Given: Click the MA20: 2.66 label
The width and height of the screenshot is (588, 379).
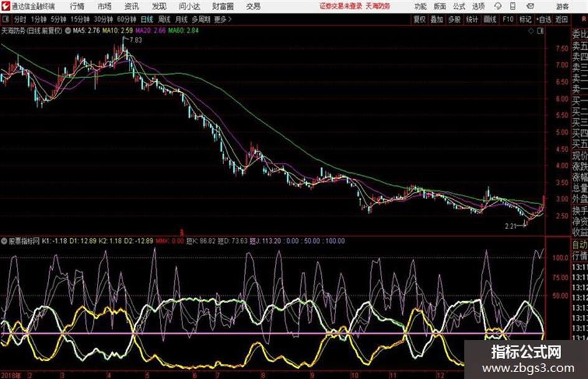Looking at the screenshot, I should 151,30.
